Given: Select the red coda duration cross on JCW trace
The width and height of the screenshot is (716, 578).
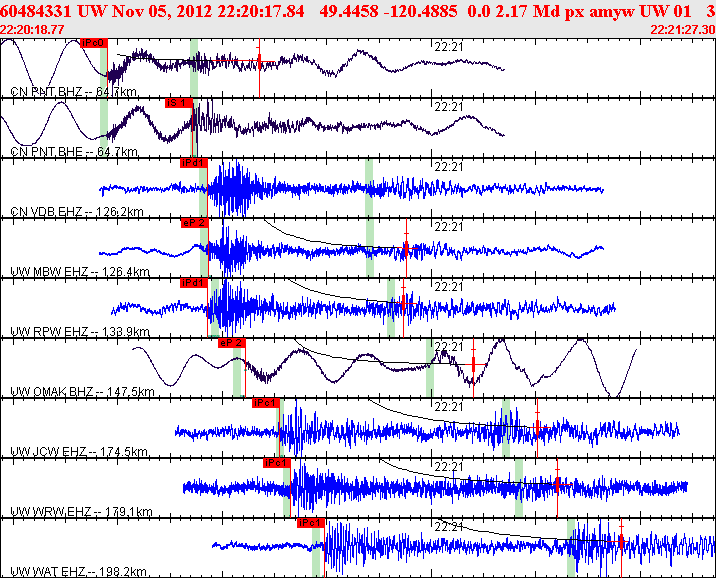Looking at the screenshot, I should [537, 428].
